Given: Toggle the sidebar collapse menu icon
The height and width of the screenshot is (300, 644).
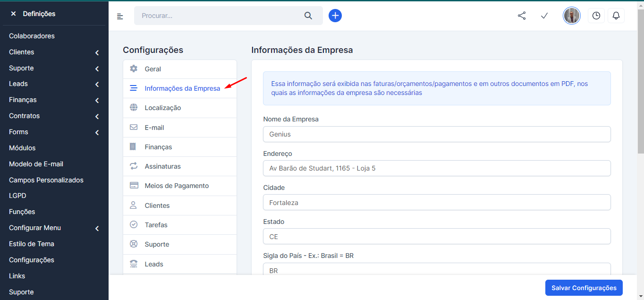Looking at the screenshot, I should [x=120, y=16].
